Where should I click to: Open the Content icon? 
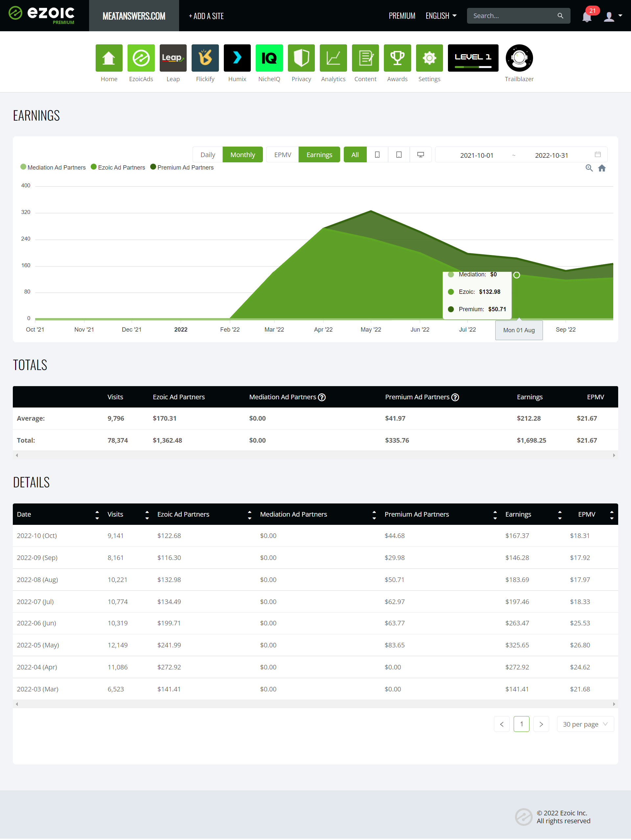[365, 58]
